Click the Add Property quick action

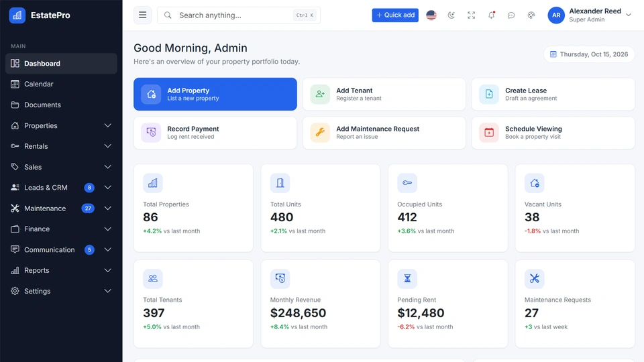215,94
